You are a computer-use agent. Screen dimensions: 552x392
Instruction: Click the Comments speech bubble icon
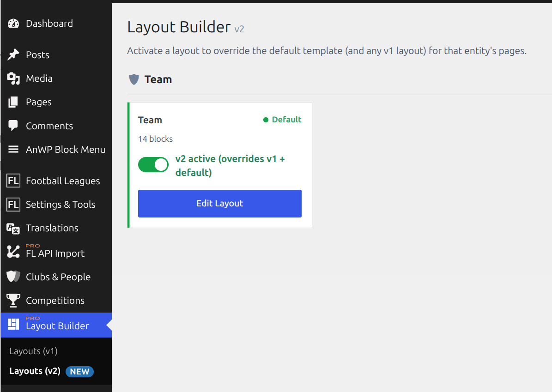13,126
